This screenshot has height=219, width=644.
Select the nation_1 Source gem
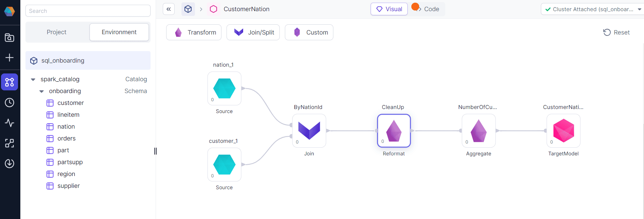point(224,88)
